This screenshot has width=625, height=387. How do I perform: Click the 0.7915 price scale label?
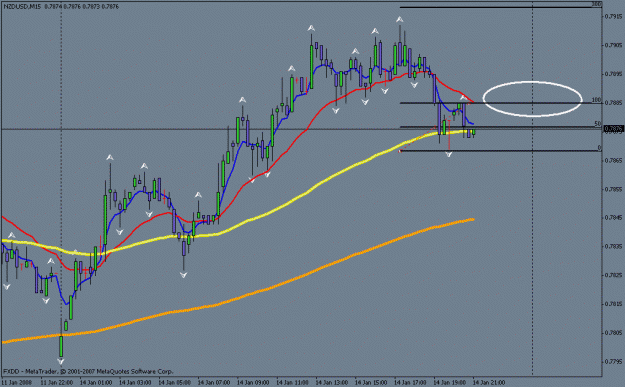pos(613,16)
